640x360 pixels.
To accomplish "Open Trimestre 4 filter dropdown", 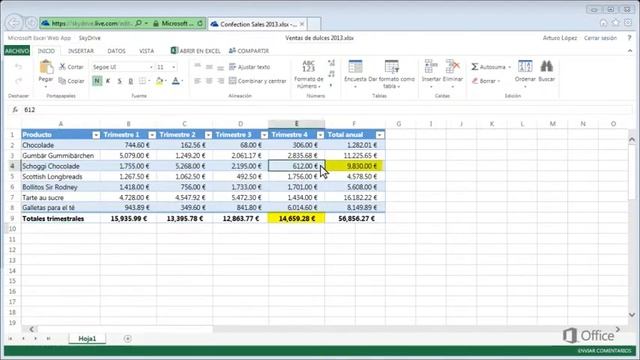I will pyautogui.click(x=320, y=135).
